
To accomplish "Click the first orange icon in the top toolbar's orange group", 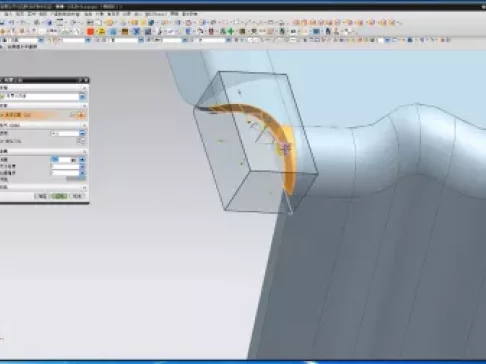I will click(x=296, y=23).
